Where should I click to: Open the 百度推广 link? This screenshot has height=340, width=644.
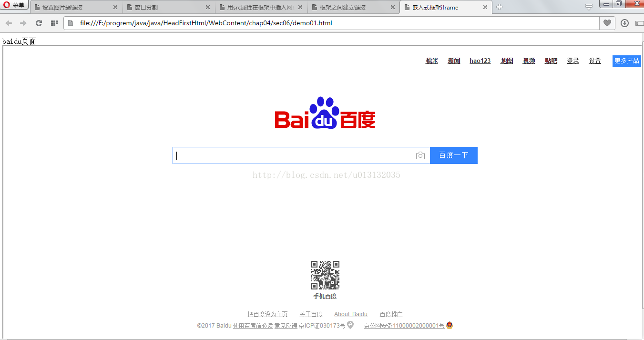391,314
